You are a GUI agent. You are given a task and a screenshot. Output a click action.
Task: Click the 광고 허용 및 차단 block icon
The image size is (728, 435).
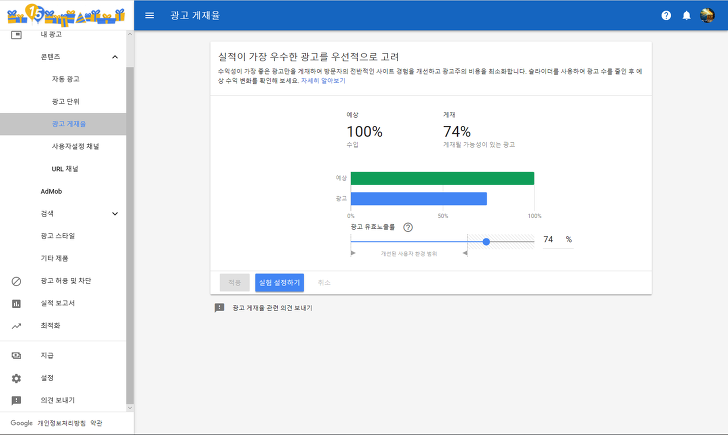pyautogui.click(x=16, y=281)
